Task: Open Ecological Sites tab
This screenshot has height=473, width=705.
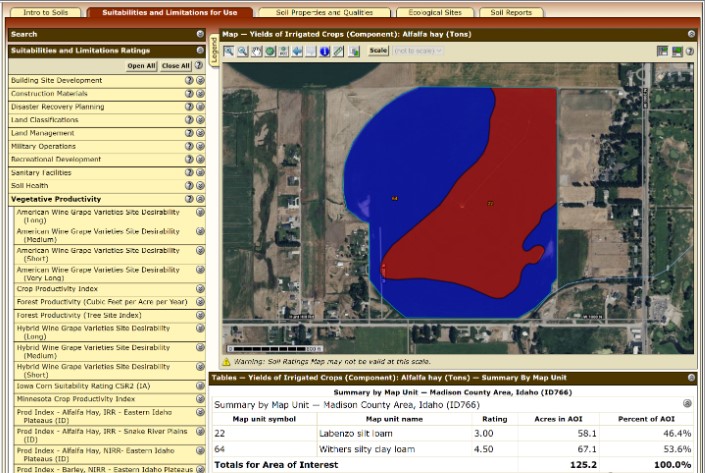Action: 435,12
